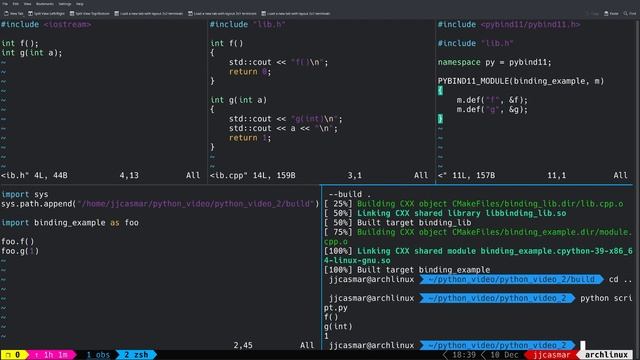640x360 pixels.
Task: Click 'import binding_example as foo' line
Action: (70, 223)
